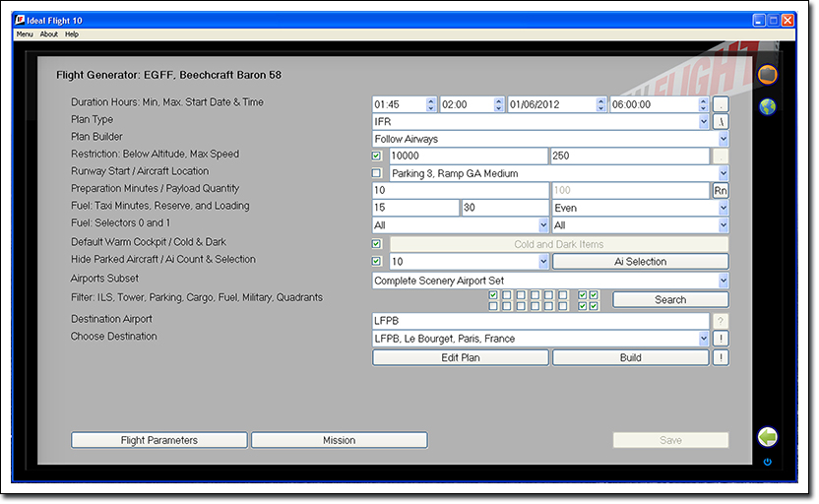Click the blue power icon
This screenshot has height=504, width=819.
(x=767, y=462)
